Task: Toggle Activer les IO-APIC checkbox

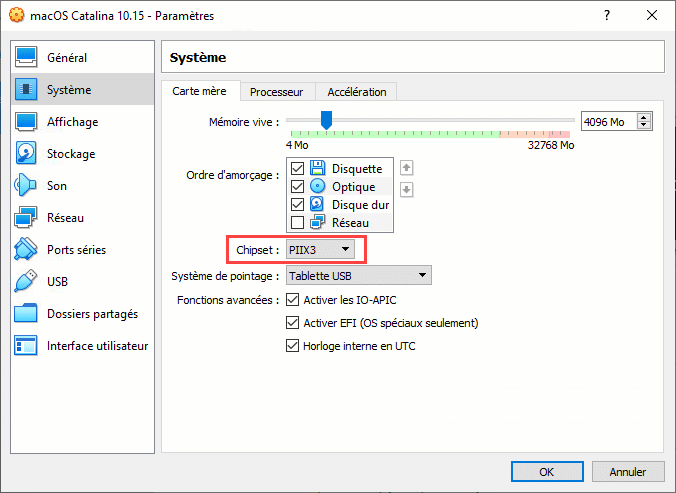Action: point(293,300)
